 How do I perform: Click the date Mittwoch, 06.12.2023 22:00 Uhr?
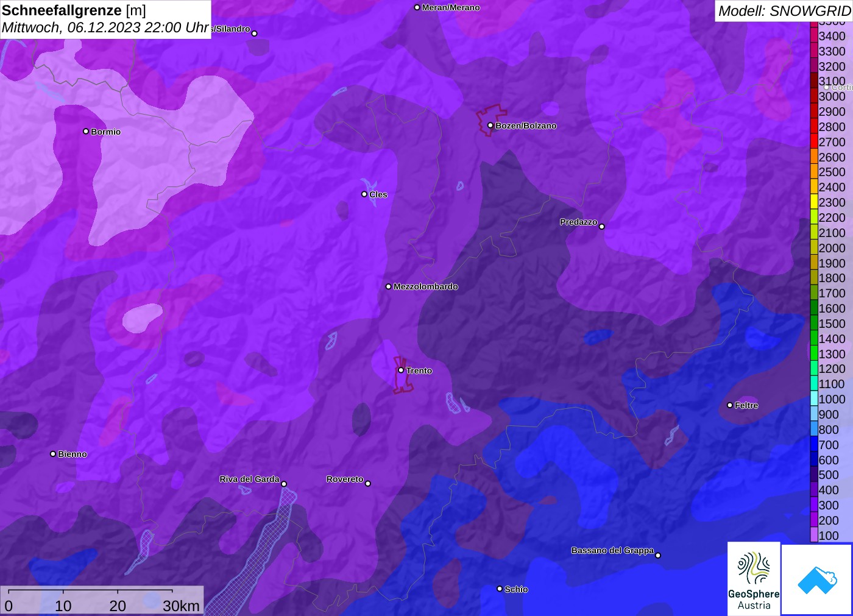[x=105, y=27]
